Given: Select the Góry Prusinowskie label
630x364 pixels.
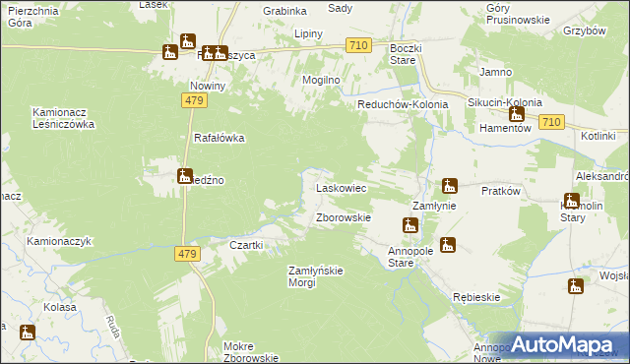Looking at the screenshot, I should [x=518, y=14].
